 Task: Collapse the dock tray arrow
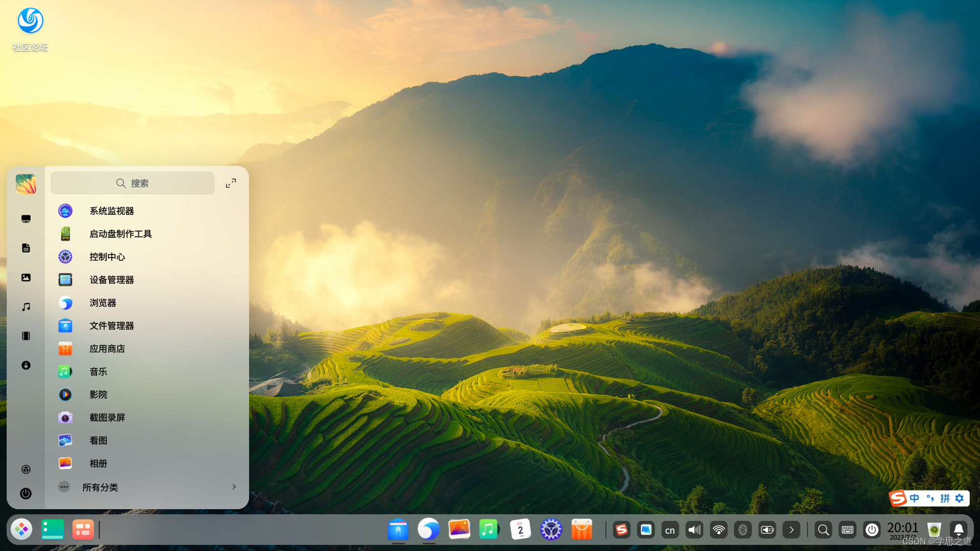[791, 530]
